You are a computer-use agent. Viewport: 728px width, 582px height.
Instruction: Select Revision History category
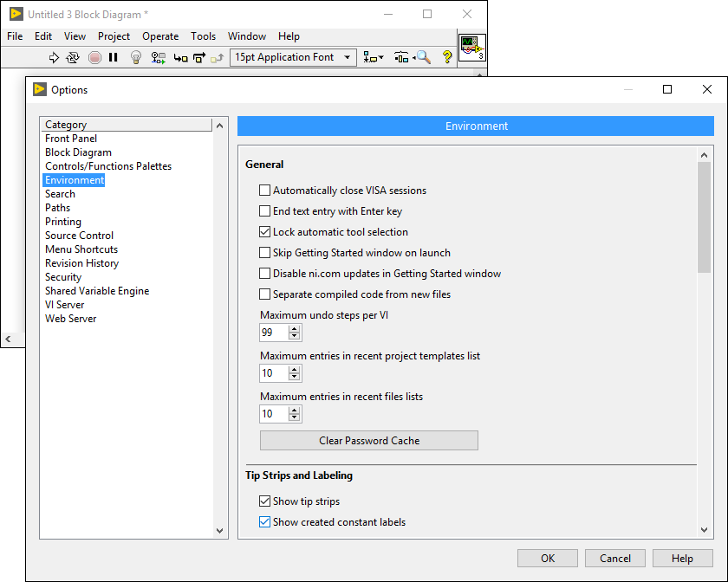click(x=81, y=263)
